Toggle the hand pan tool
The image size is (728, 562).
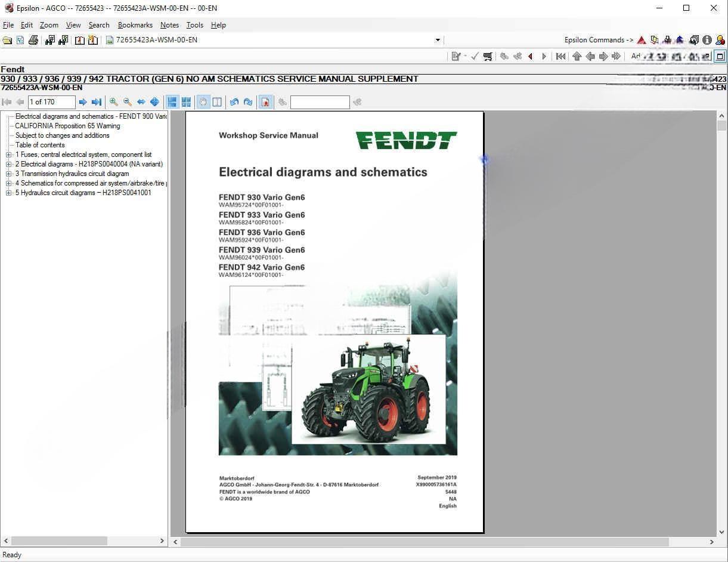[x=203, y=102]
